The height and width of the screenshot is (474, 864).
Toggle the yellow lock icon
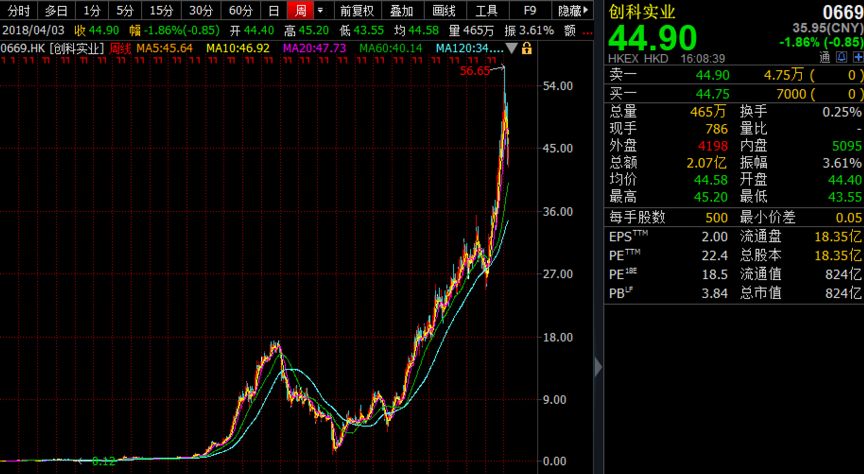click(x=527, y=49)
